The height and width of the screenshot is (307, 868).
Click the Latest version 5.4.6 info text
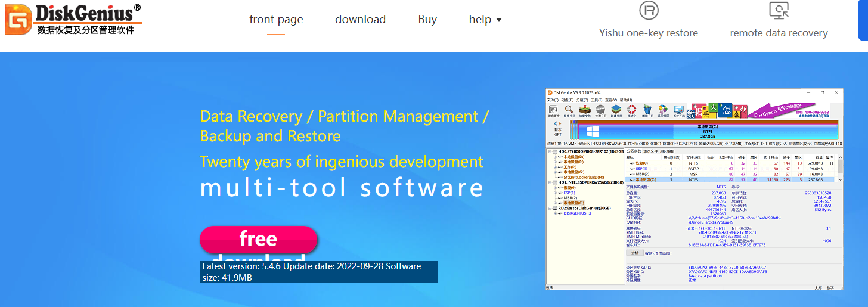(x=319, y=272)
